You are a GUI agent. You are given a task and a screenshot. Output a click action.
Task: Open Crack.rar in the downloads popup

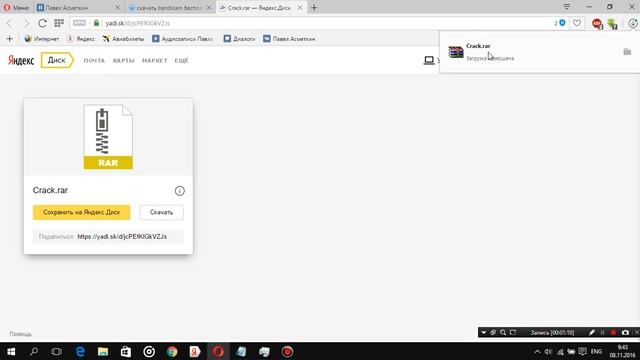click(478, 46)
